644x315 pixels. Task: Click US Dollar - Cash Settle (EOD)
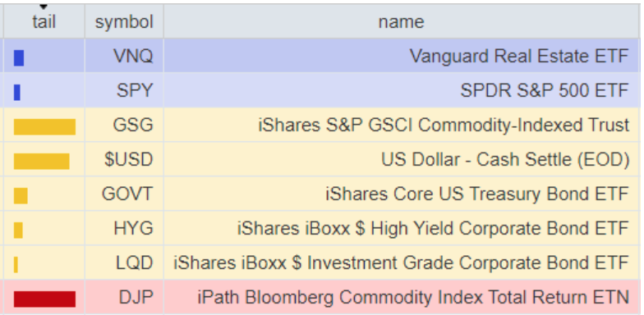pos(505,159)
